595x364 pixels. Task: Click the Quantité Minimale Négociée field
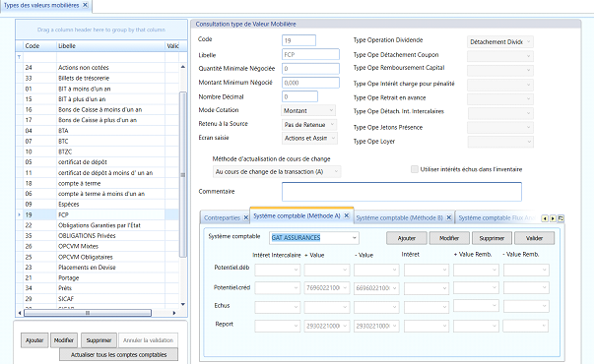[310, 69]
